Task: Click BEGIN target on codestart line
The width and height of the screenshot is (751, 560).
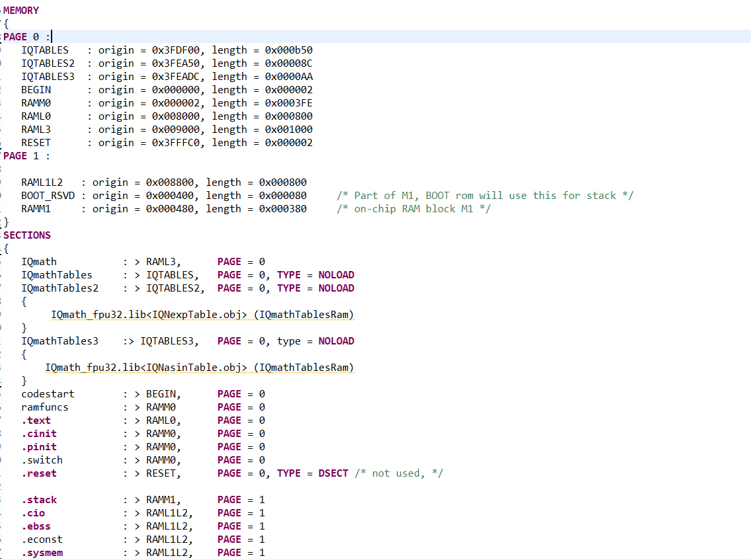Action: click(161, 394)
